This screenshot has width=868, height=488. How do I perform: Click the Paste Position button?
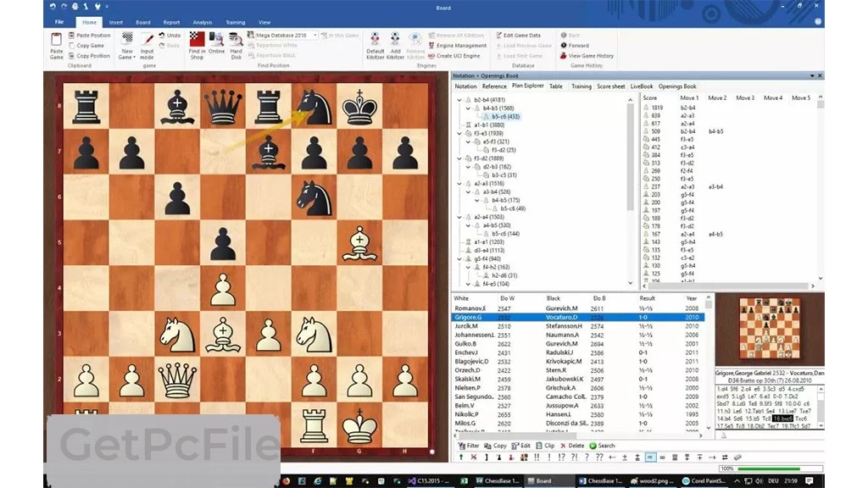tap(89, 35)
